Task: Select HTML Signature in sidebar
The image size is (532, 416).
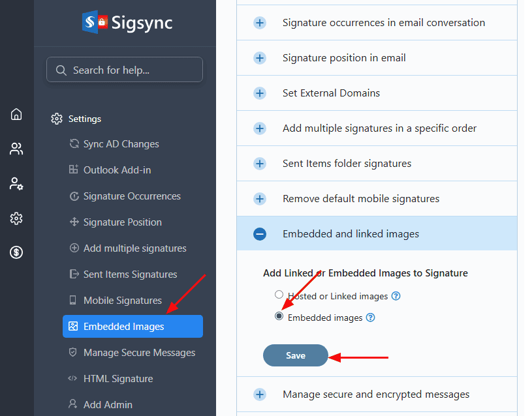Action: click(x=117, y=379)
